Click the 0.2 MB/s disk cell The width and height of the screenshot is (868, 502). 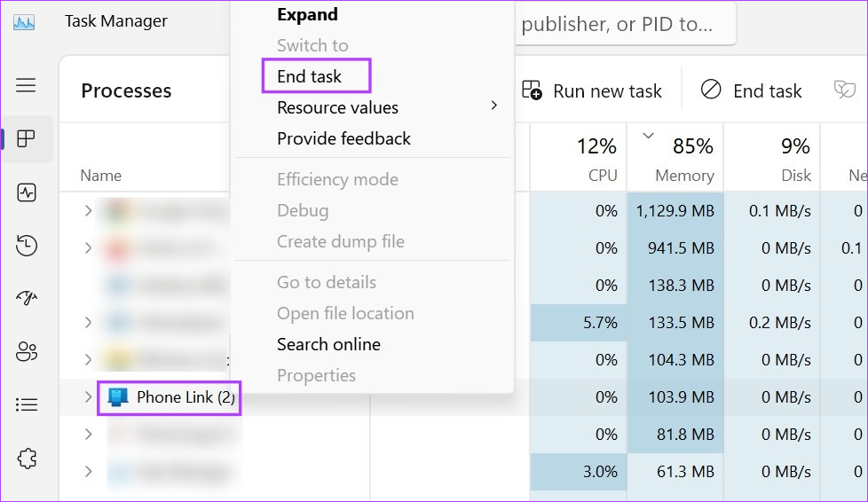tap(771, 322)
